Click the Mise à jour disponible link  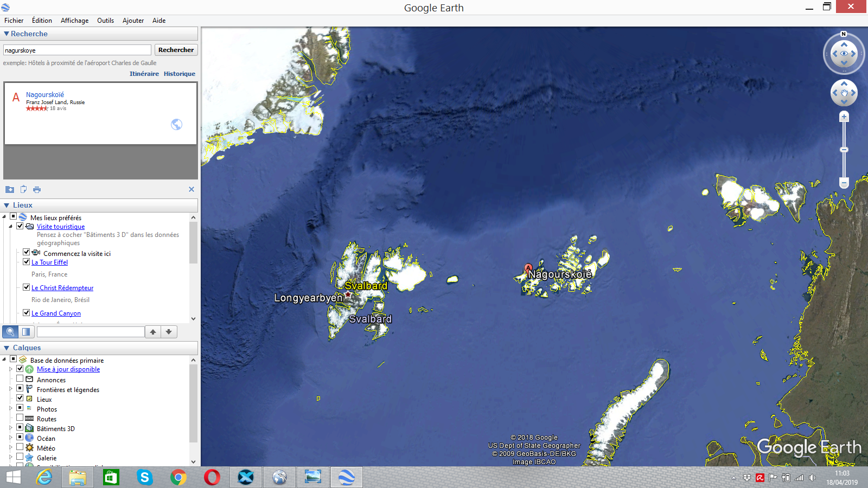tap(68, 369)
